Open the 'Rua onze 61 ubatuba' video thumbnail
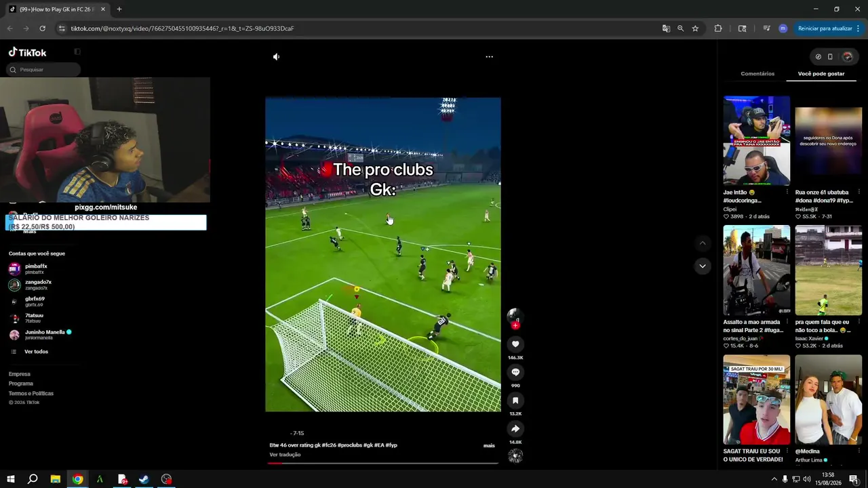 coord(829,140)
